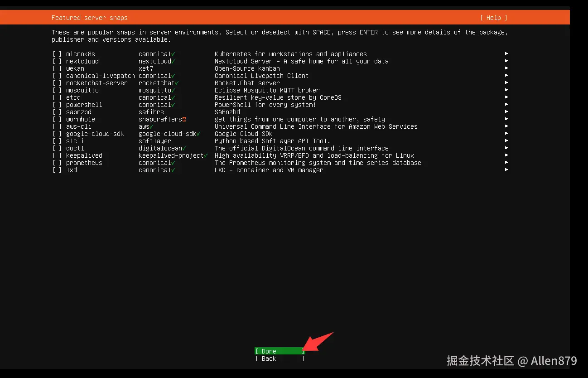This screenshot has height=378, width=588.
Task: Click 'Rocket.Chat server' description
Action: click(x=247, y=83)
